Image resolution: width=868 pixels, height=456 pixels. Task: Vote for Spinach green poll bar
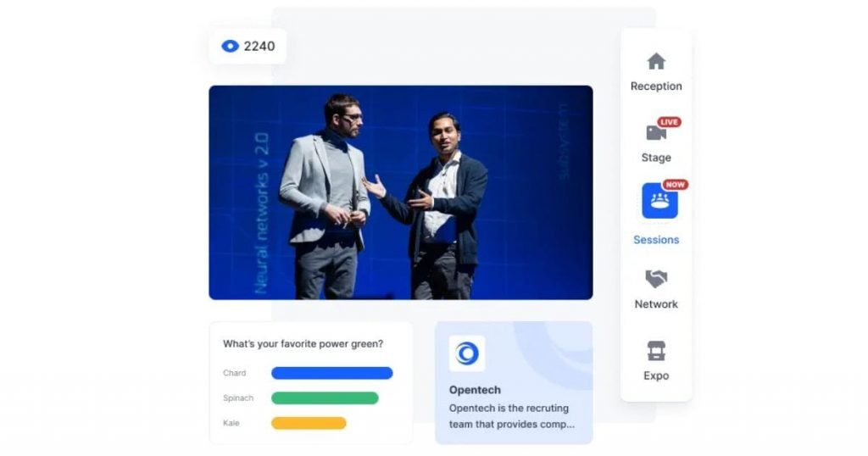(325, 398)
